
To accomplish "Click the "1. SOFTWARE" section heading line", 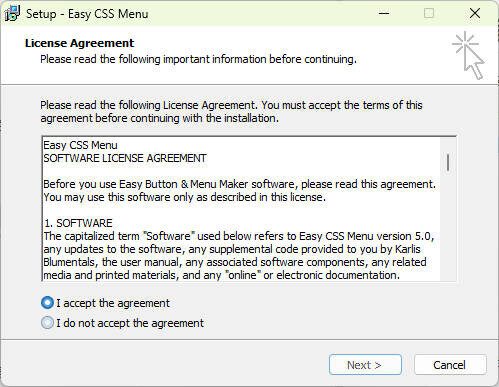I will pos(78,223).
